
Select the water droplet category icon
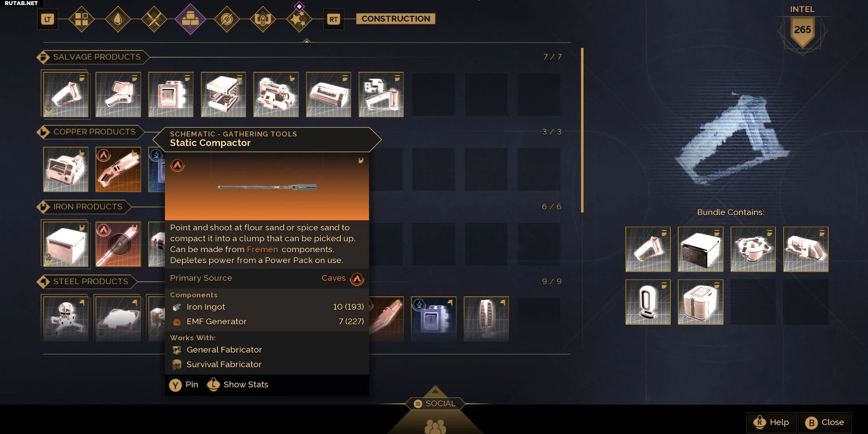tap(118, 19)
